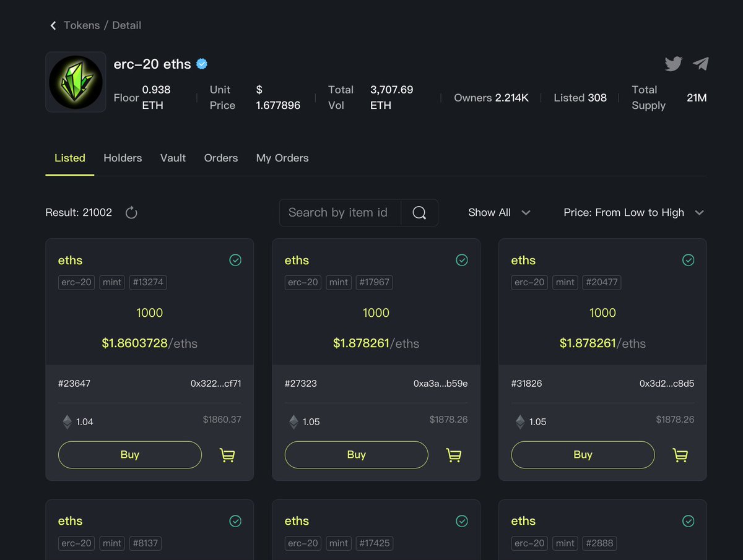Add item #17967 to cart
Viewport: 743px width, 560px height.
click(x=454, y=455)
